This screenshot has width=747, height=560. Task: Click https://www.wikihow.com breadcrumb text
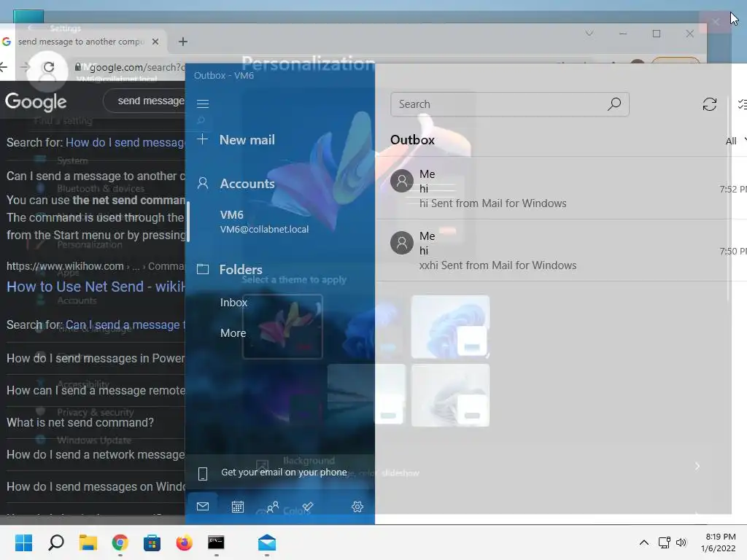point(65,266)
